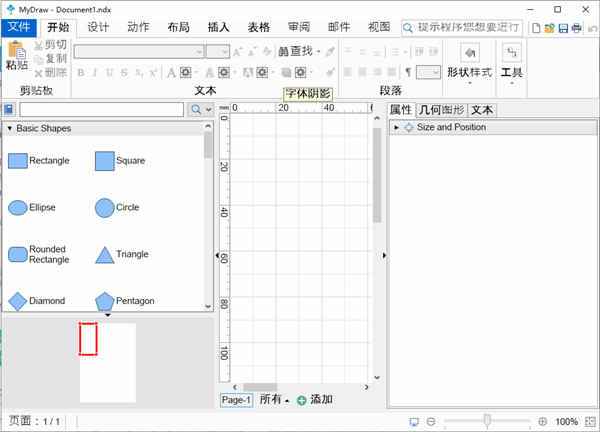Select the Page-1 tab
Screen dimensions: 600x432
pyautogui.click(x=236, y=400)
